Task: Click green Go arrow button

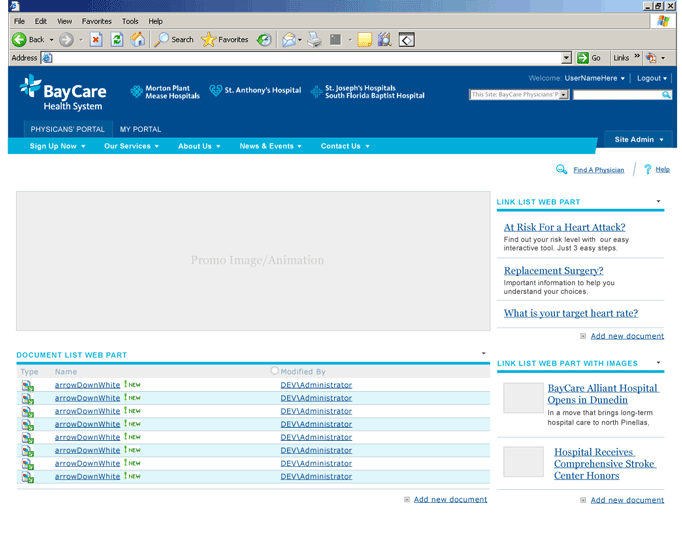Action: tap(583, 58)
